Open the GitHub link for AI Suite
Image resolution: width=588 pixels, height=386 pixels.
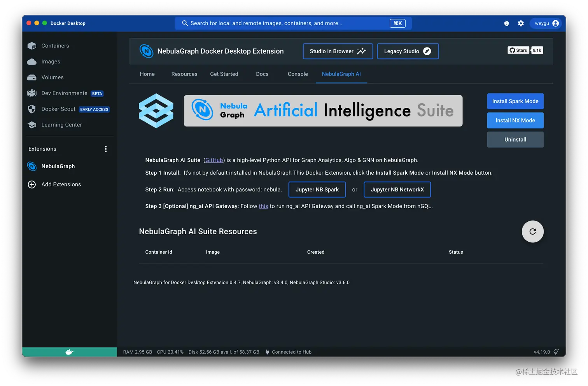coord(214,160)
